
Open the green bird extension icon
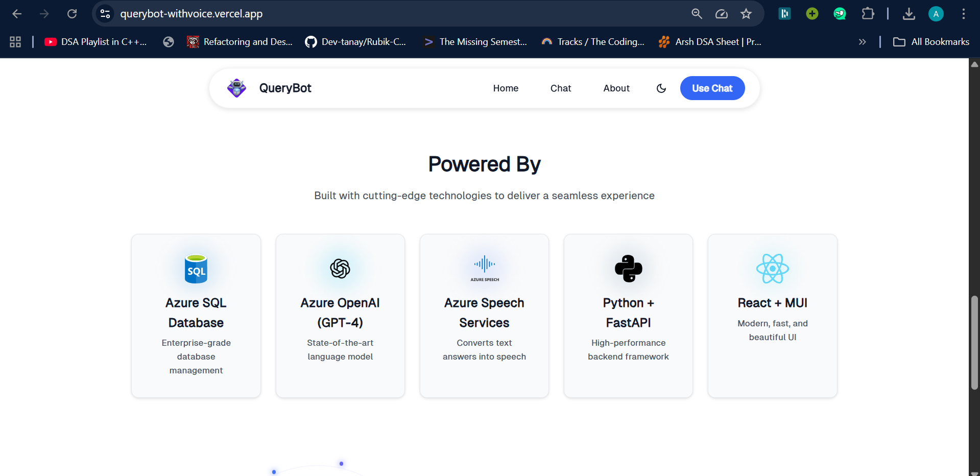[x=840, y=14]
